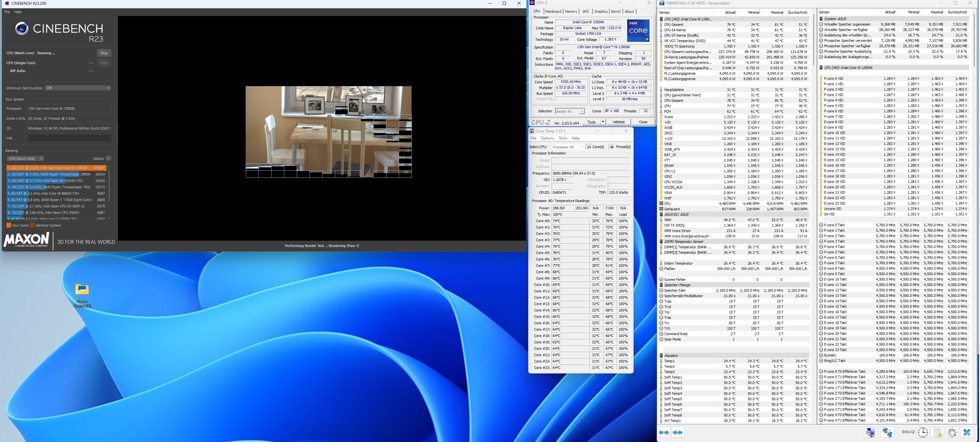Switch to CPU-Z SPD tab

[x=585, y=11]
